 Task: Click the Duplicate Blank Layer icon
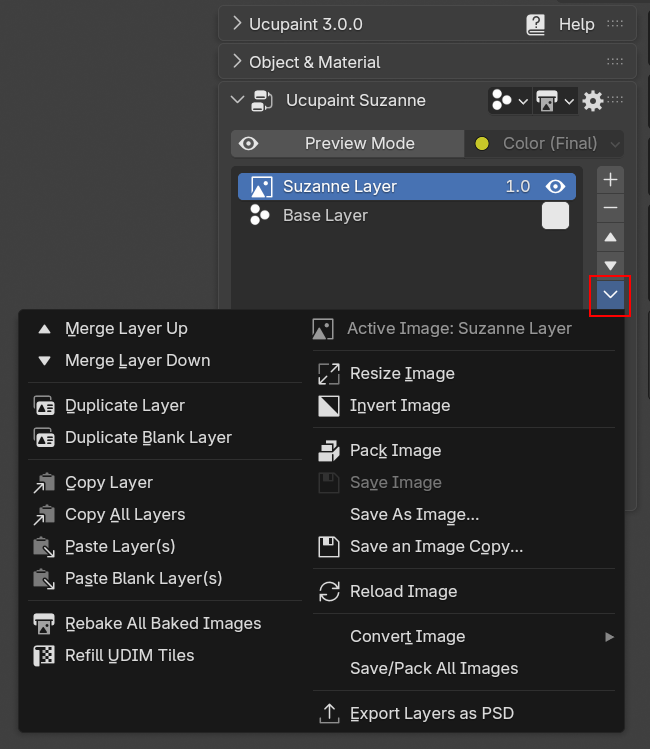point(44,438)
